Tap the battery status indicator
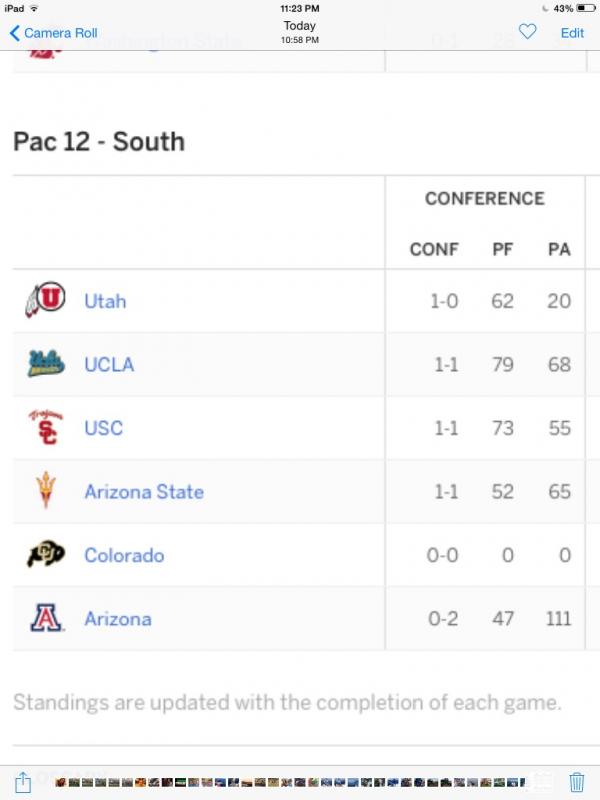This screenshot has height=800, width=600. [x=585, y=8]
